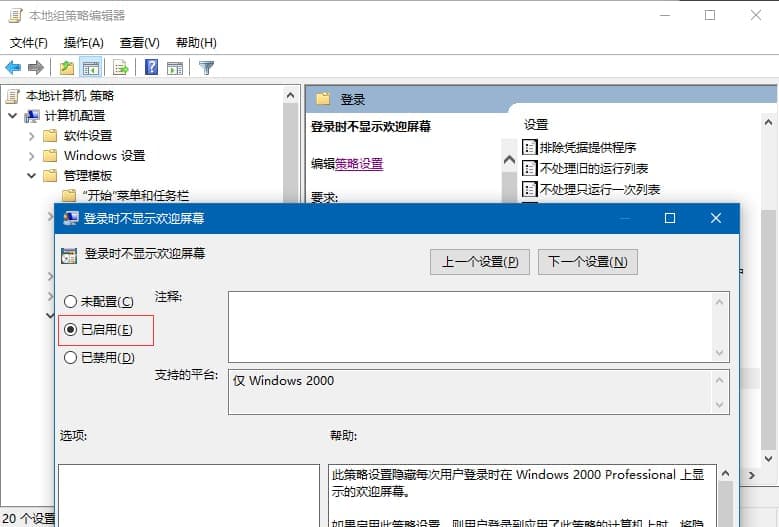Click the Back arrow toolbar icon
Image resolution: width=779 pixels, height=527 pixels.
pos(13,67)
